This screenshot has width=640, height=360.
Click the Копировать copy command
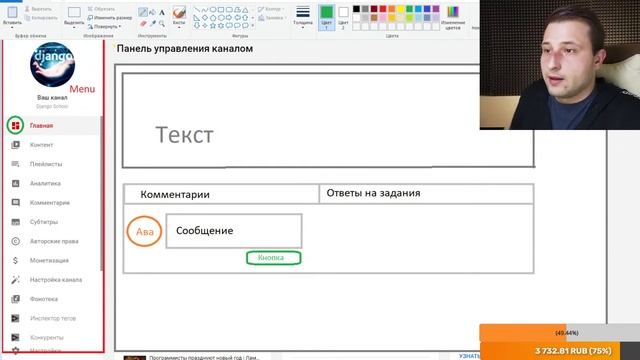click(41, 18)
